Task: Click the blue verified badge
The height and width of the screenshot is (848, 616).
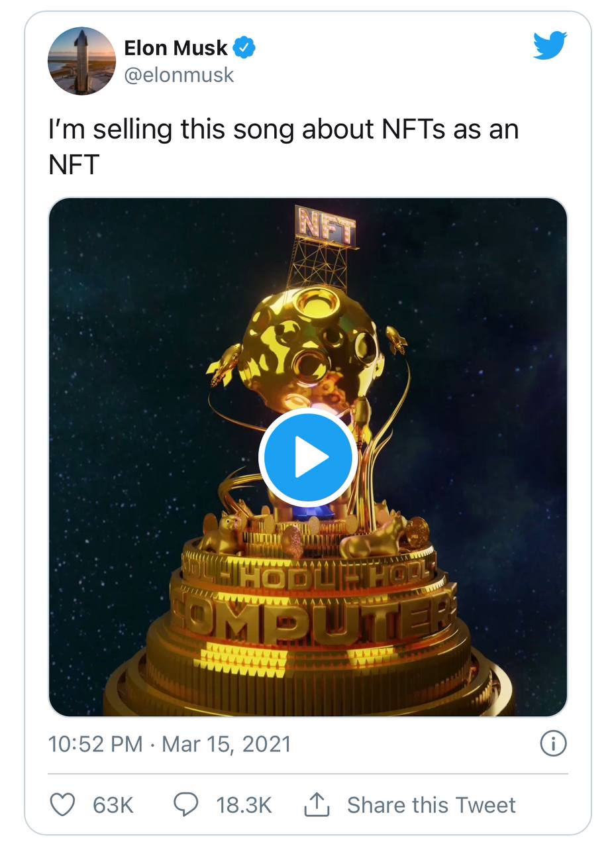Action: click(245, 48)
